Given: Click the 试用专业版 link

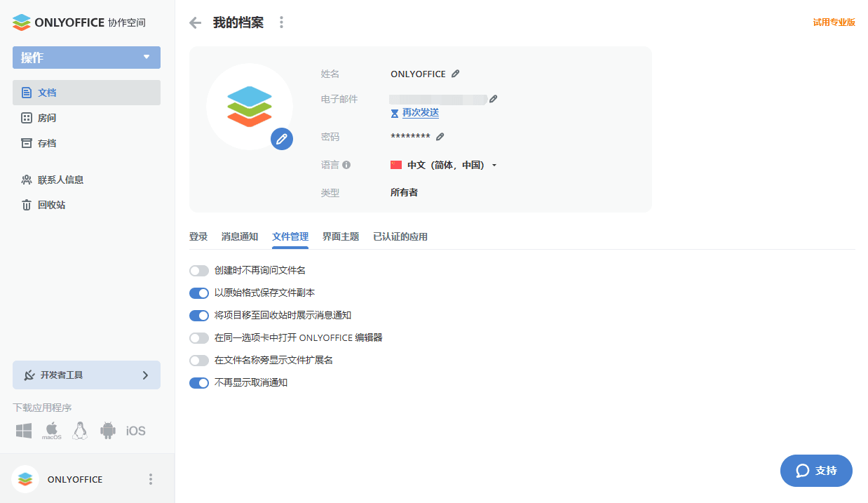Looking at the screenshot, I should 834,22.
